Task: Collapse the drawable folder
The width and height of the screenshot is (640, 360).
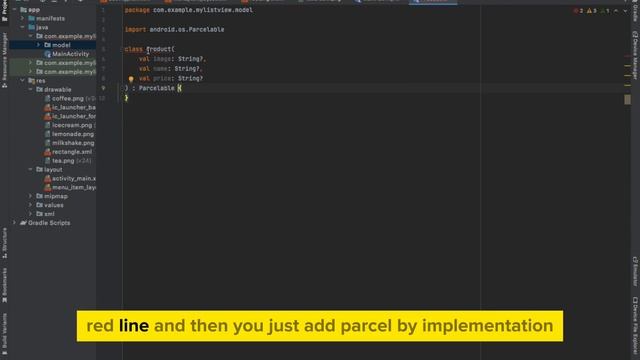Action: point(31,89)
